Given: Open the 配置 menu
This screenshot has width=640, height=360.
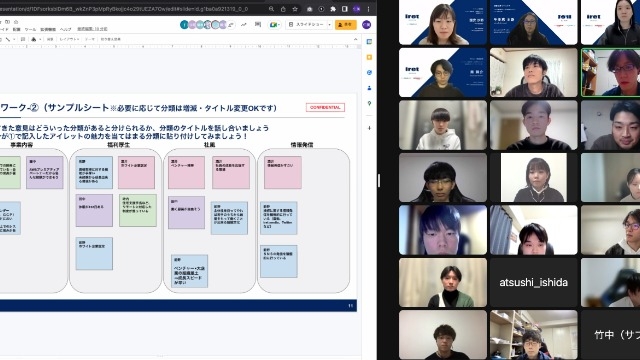Looking at the screenshot, I should point(16,29).
